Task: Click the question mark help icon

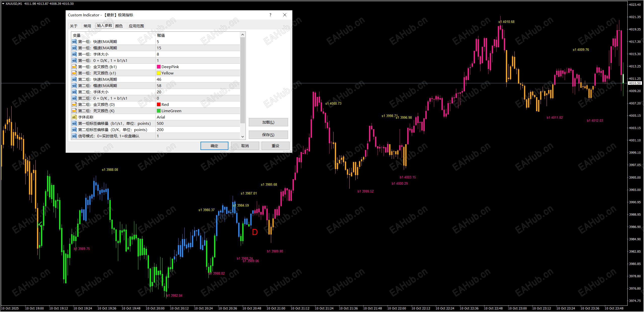Action: [270, 15]
